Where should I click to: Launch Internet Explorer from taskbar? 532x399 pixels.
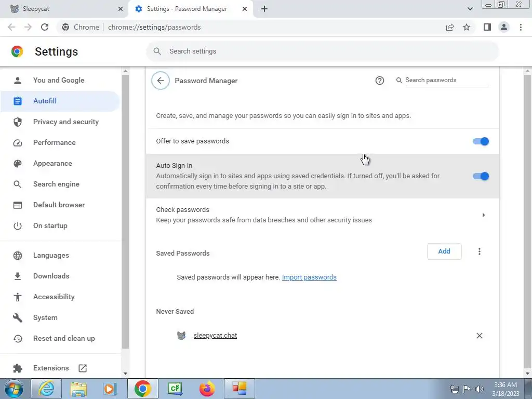[46, 389]
